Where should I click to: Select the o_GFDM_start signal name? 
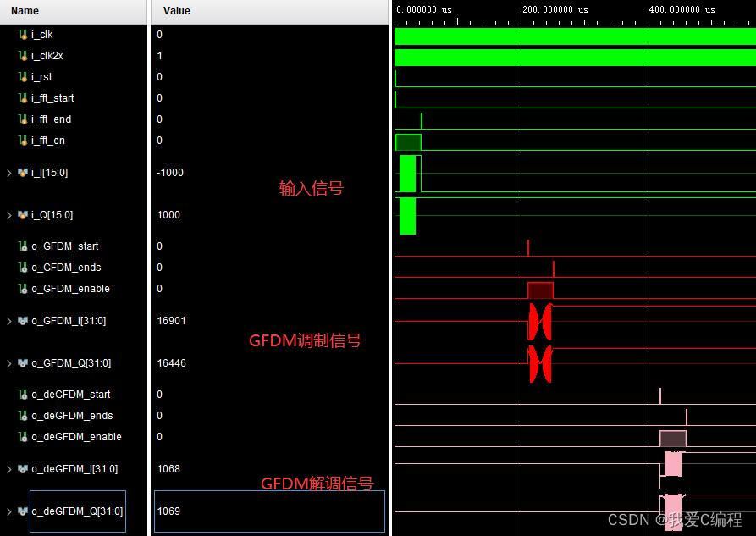65,246
